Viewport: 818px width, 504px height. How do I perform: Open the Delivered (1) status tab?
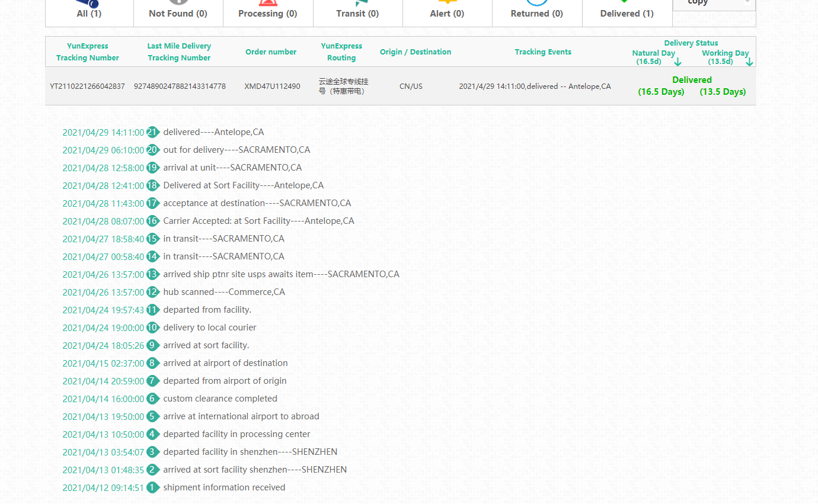coord(627,13)
